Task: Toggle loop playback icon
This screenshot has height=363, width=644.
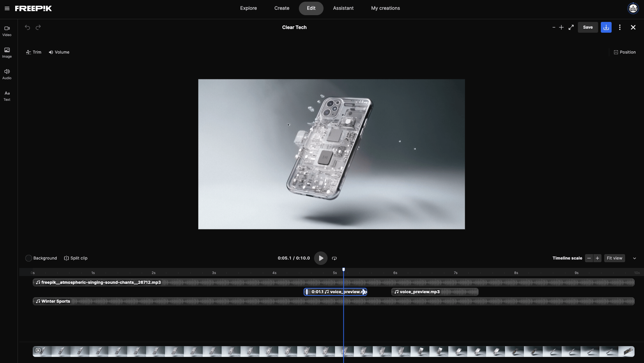Action: tap(334, 258)
